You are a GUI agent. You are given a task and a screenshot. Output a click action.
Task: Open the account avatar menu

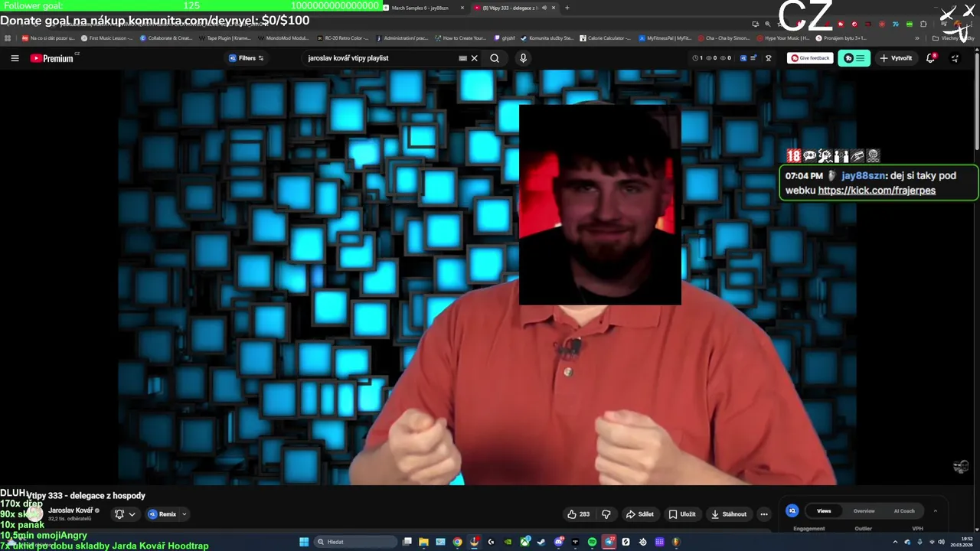click(x=955, y=58)
